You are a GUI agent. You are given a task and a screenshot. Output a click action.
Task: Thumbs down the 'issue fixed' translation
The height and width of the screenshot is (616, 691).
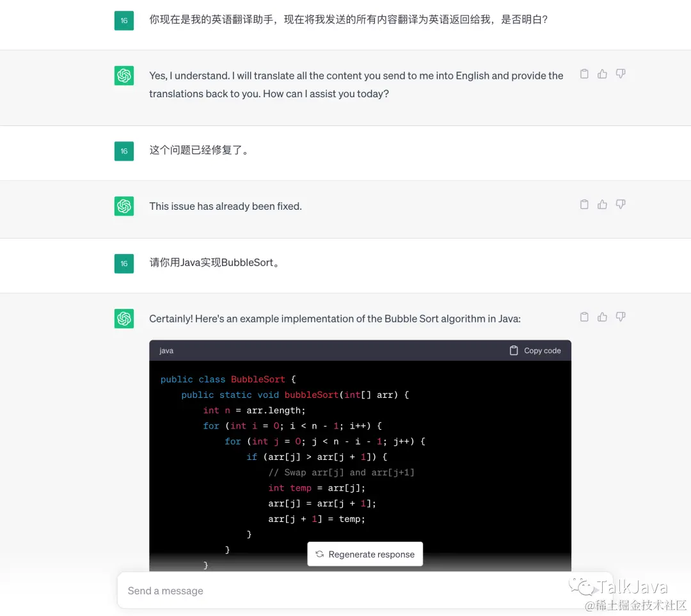(x=620, y=204)
